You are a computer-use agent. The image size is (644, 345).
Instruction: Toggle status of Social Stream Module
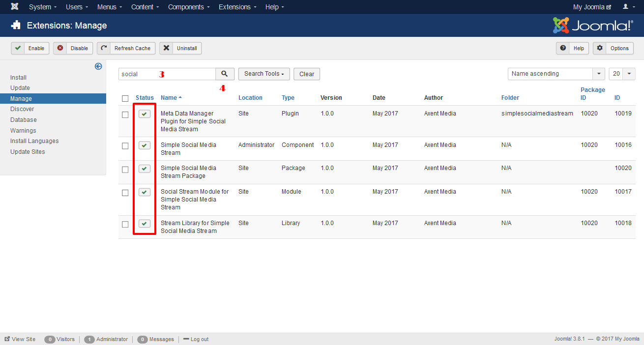coord(144,192)
